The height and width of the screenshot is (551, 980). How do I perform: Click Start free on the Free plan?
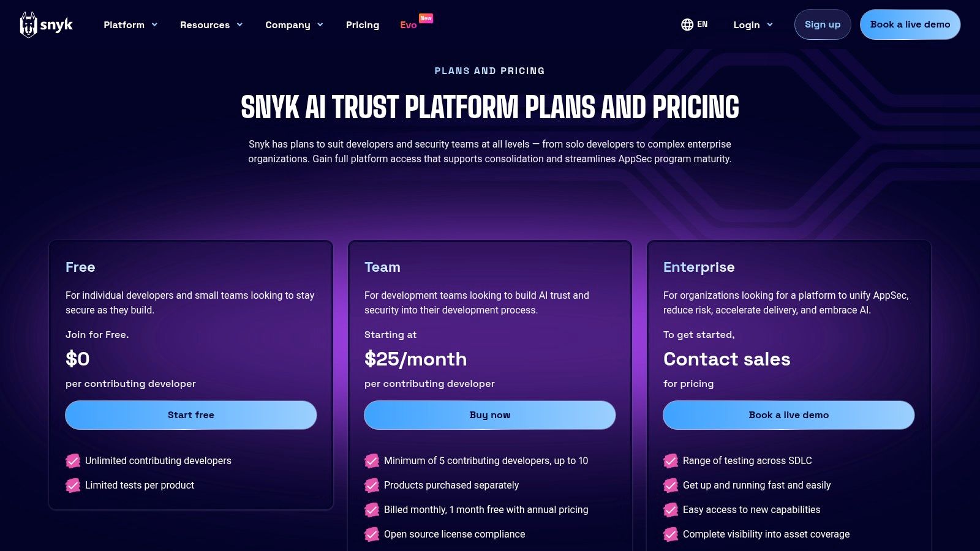click(190, 414)
